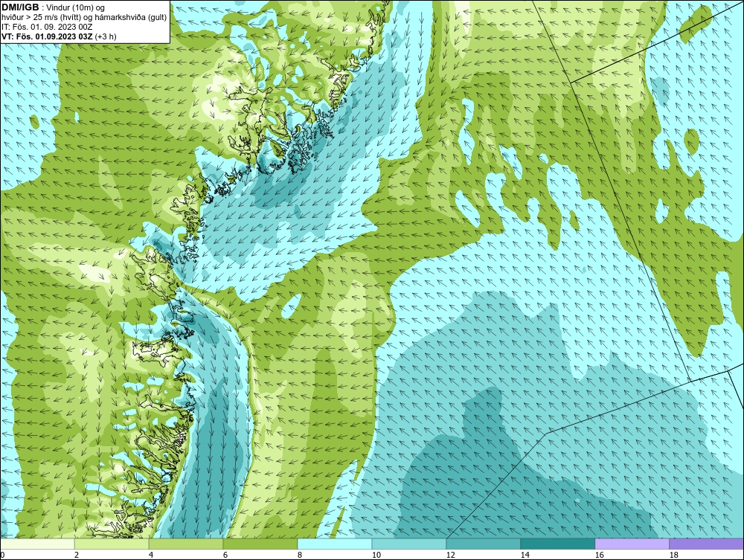Select the 12–14 m/s teal legend swatch

pos(483,544)
